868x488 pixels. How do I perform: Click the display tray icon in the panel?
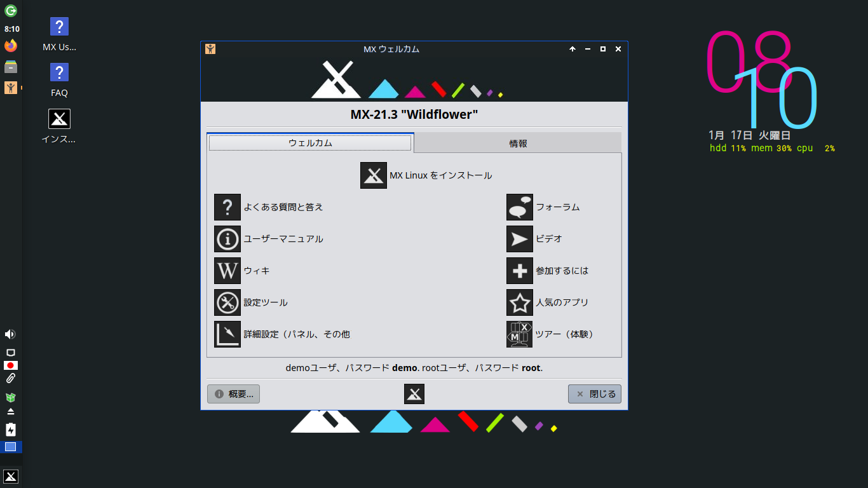(10, 352)
